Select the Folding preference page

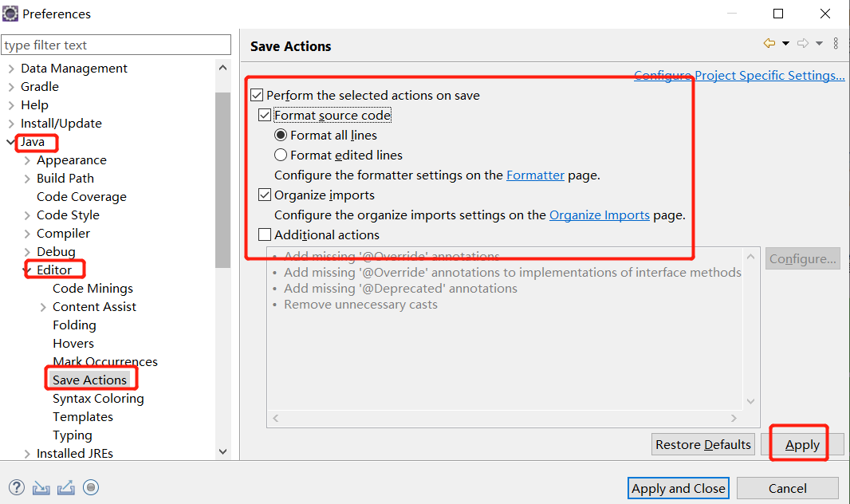point(74,325)
